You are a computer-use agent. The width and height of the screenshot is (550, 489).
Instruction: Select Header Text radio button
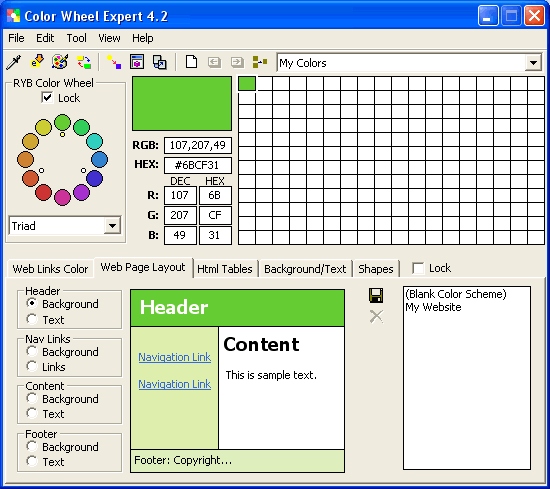(x=32, y=319)
